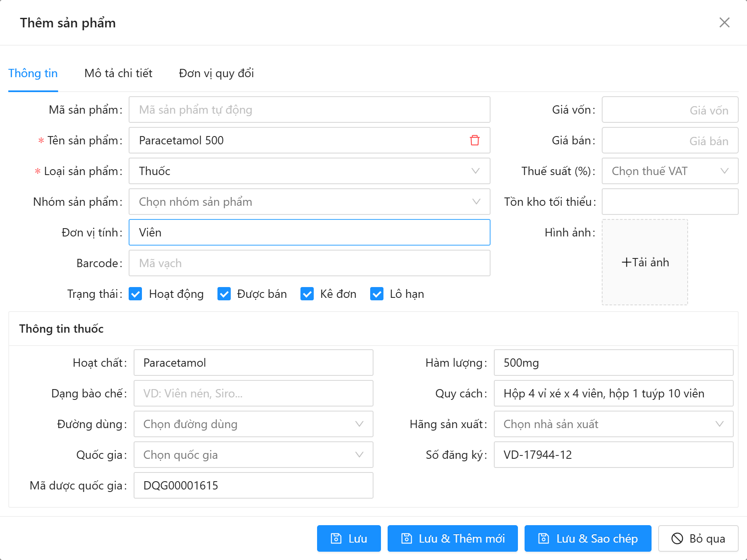The image size is (747, 560).
Task: Click the Giá bán input field
Action: pos(670,140)
